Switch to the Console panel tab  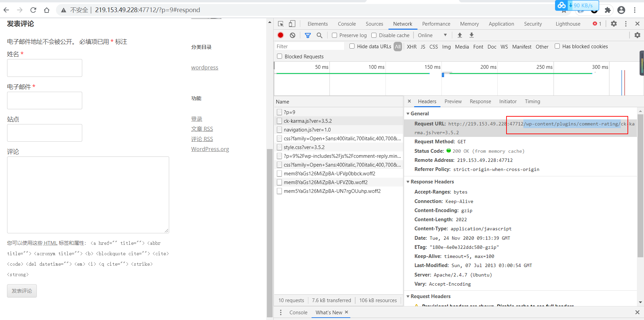346,24
